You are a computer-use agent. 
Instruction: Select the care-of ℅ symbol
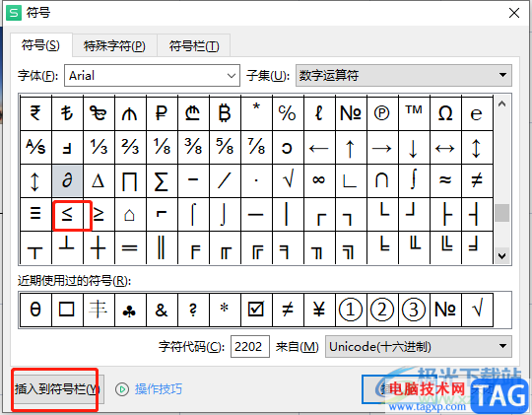click(288, 113)
